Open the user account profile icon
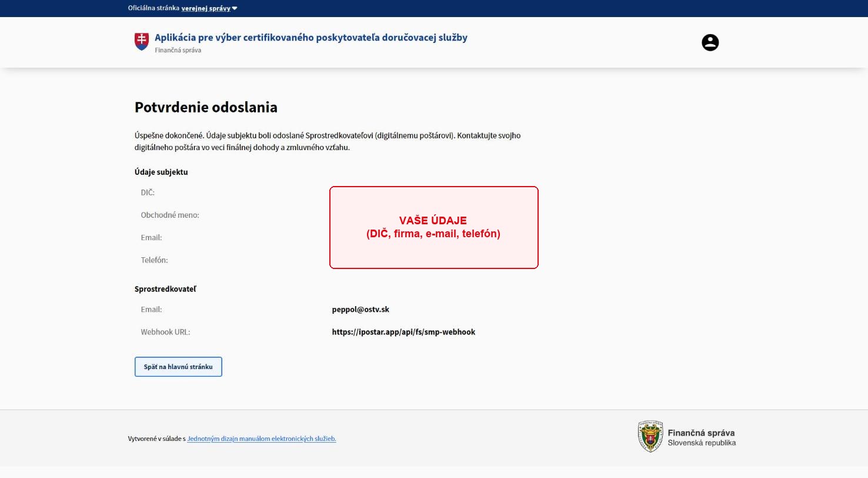The width and height of the screenshot is (868, 478). click(710, 42)
